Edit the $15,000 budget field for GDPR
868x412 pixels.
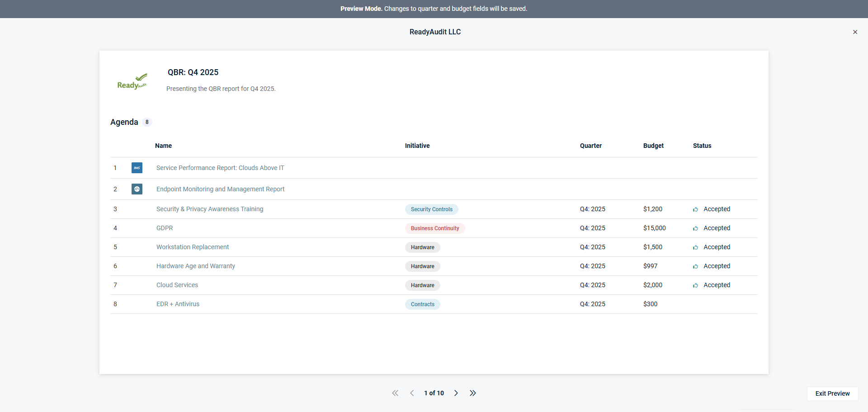coord(654,228)
